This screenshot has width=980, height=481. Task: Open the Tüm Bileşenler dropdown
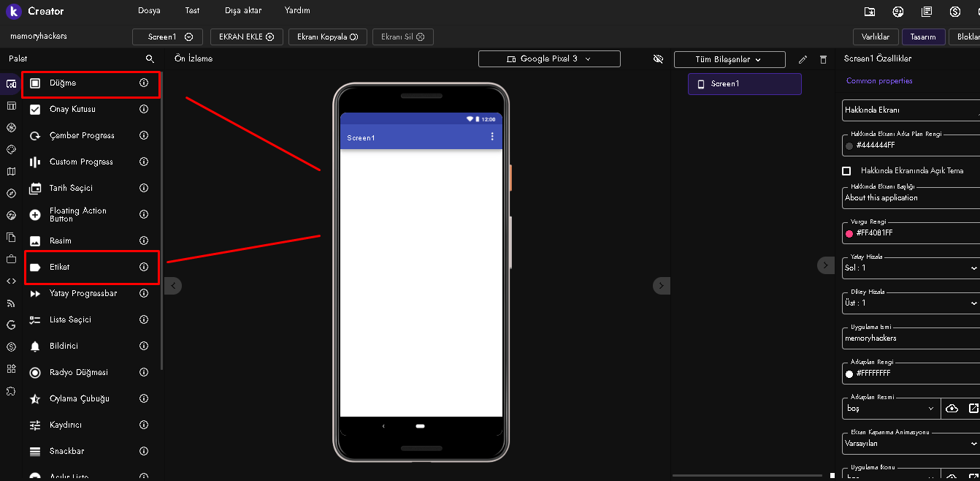pos(730,59)
